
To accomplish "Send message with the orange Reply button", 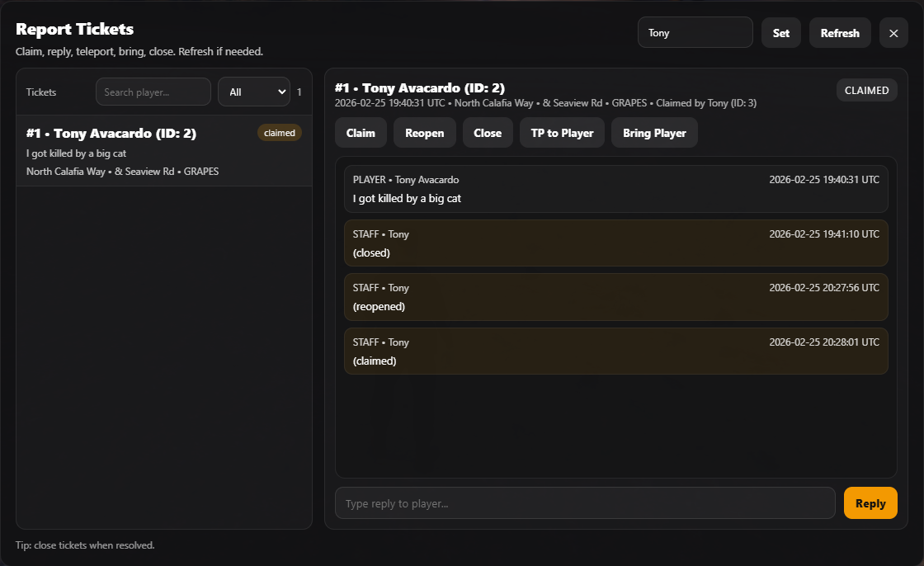I will click(x=870, y=503).
